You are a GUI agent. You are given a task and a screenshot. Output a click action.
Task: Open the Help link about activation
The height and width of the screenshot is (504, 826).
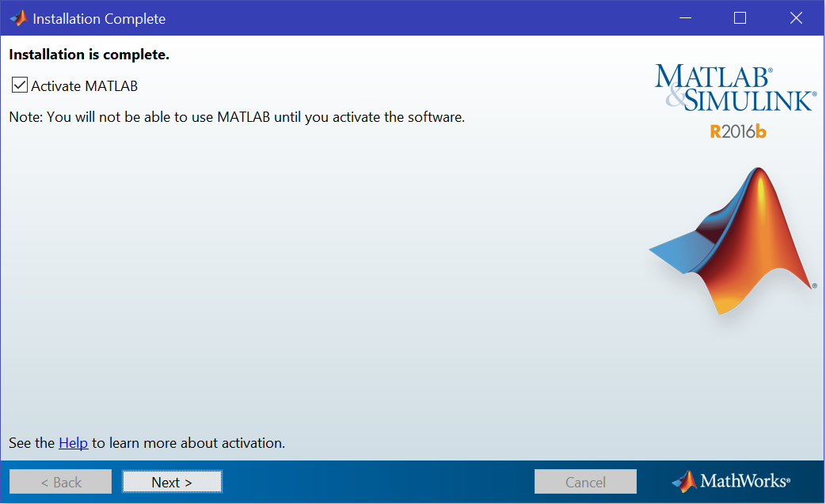(x=73, y=443)
